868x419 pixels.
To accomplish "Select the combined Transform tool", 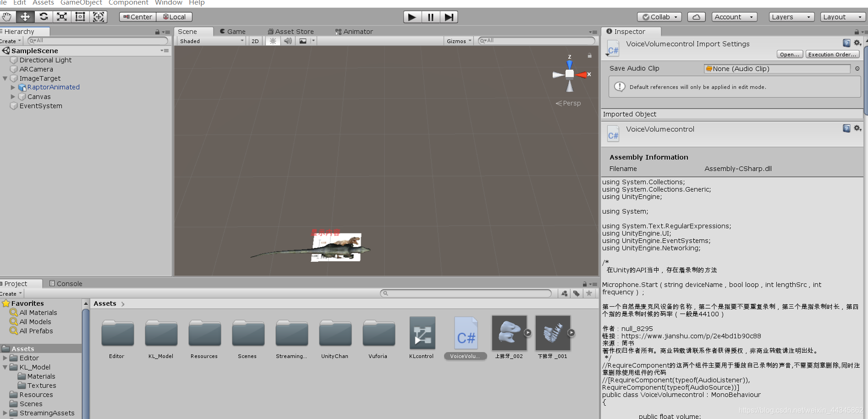I will pyautogui.click(x=99, y=17).
